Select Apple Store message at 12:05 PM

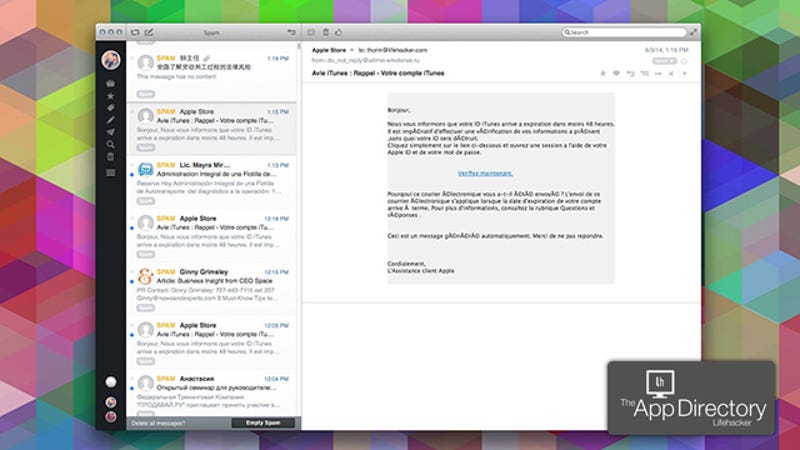pos(212,343)
